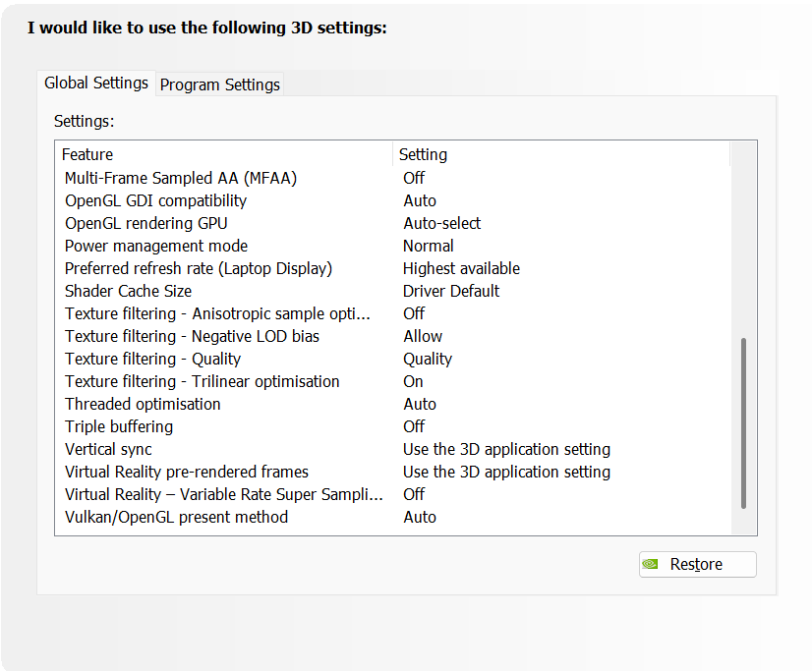Select Threaded optimisation feature row
812x671 pixels.
143,404
